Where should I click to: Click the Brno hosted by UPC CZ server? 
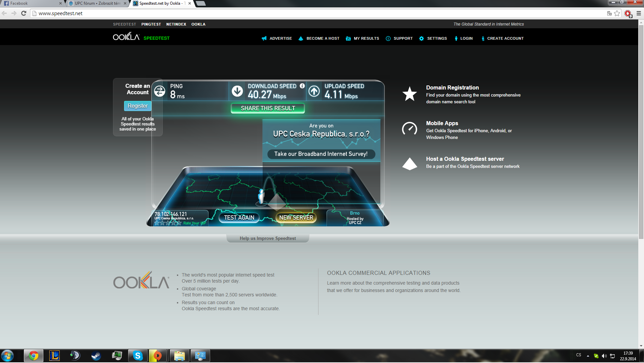355,218
